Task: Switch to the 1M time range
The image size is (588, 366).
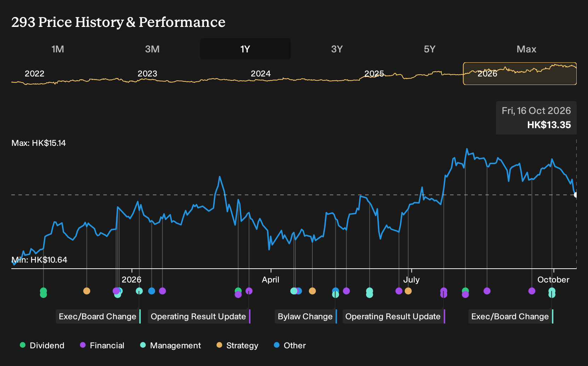Action: click(58, 49)
